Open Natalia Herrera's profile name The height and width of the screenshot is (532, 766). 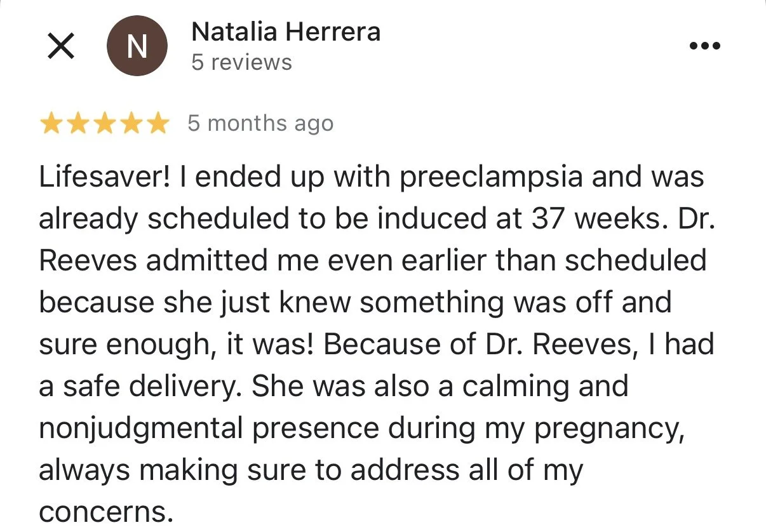click(x=286, y=31)
